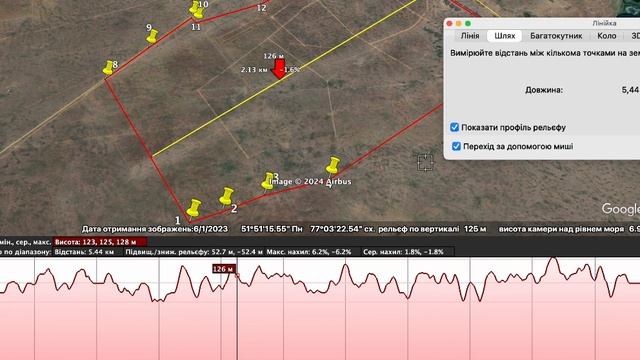The width and height of the screenshot is (640, 360).
Task: Click Висота: 123, 125, 128 м readout
Action: (100, 242)
